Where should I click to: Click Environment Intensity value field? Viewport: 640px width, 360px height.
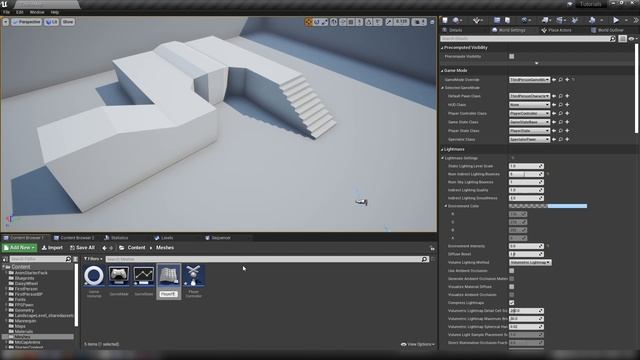point(526,246)
